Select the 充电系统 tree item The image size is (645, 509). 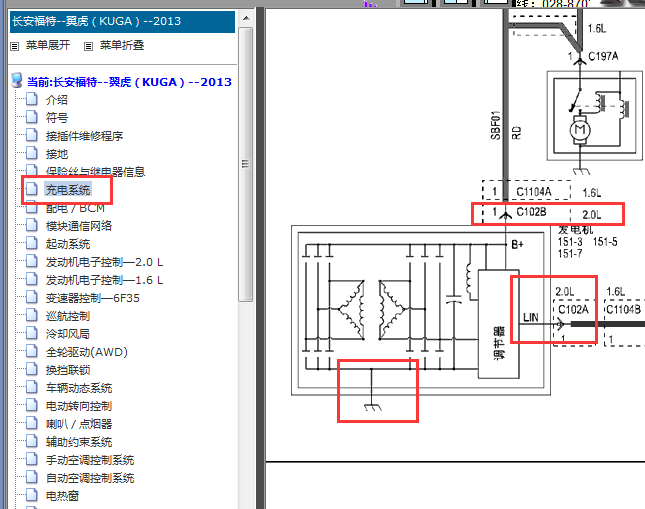pyautogui.click(x=68, y=190)
